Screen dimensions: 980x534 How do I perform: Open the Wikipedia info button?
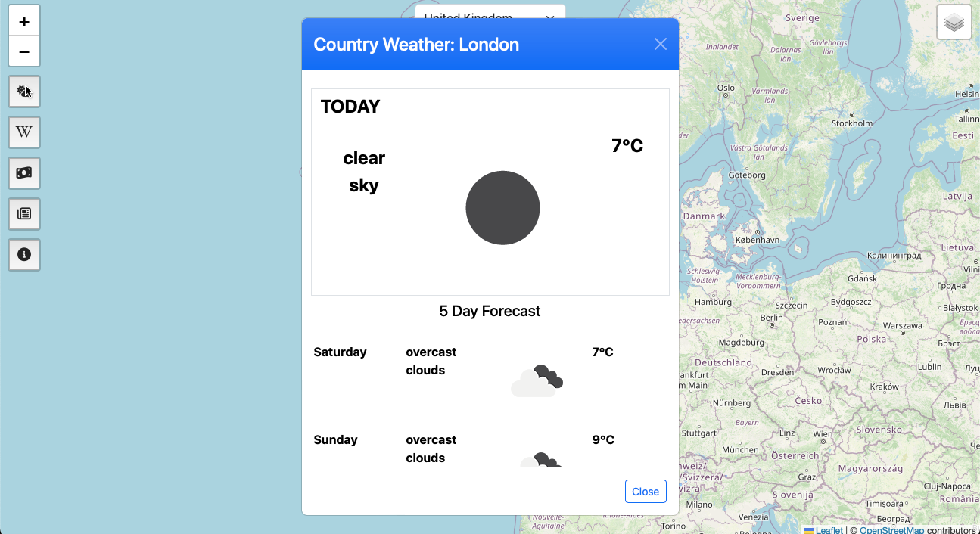(24, 132)
